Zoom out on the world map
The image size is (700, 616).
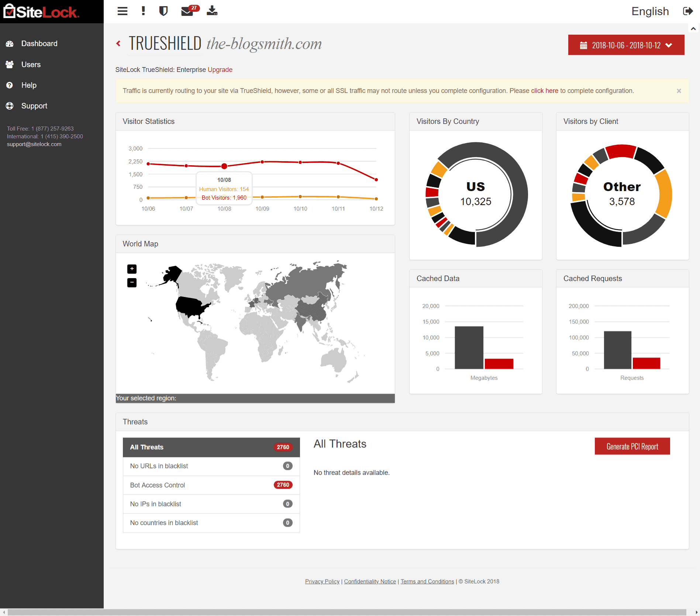(132, 283)
